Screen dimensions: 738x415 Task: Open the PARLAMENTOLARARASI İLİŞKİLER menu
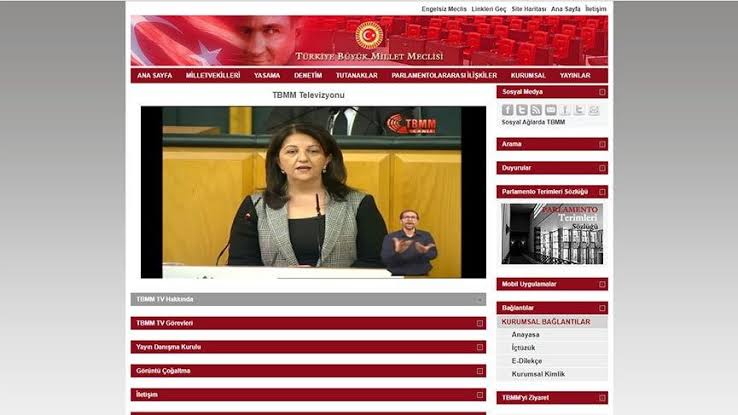pos(444,75)
